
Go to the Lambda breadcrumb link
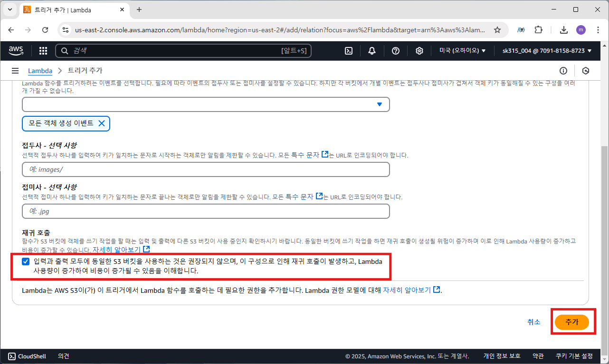[x=40, y=71]
